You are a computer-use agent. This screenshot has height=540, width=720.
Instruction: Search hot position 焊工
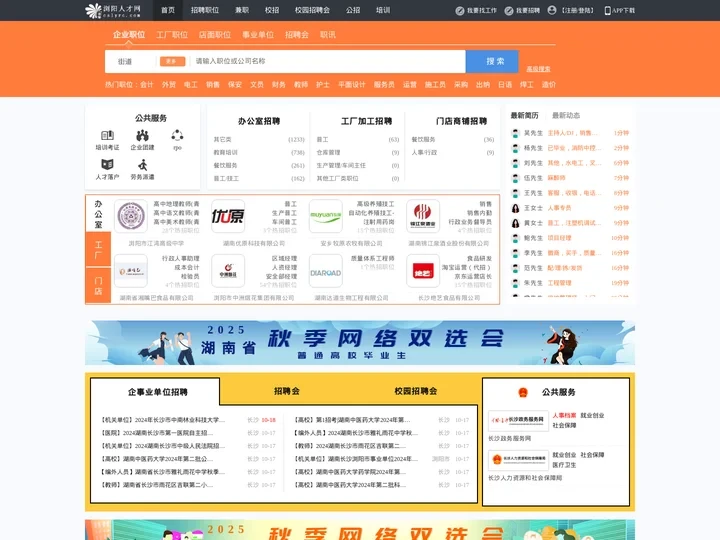click(527, 84)
